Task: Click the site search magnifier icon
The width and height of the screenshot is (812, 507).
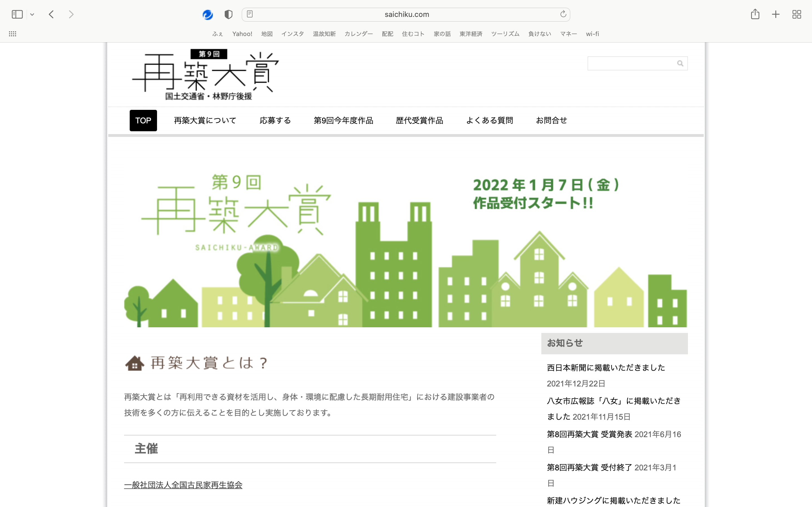Action: (680, 63)
